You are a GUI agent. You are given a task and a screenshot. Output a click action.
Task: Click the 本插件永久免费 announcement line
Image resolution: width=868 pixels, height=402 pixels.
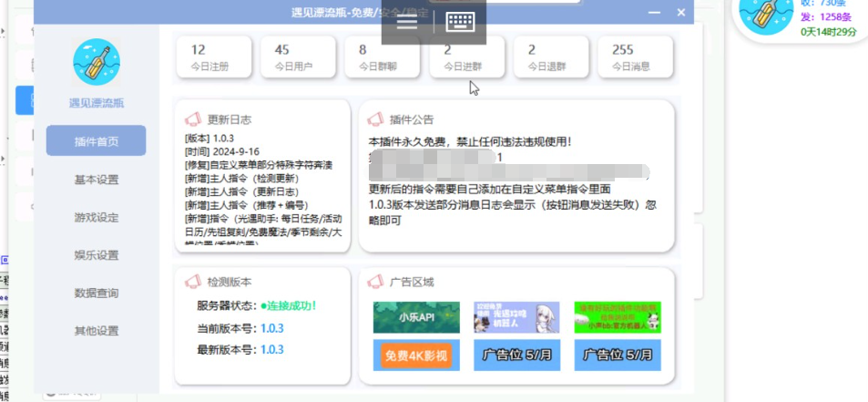click(x=469, y=142)
